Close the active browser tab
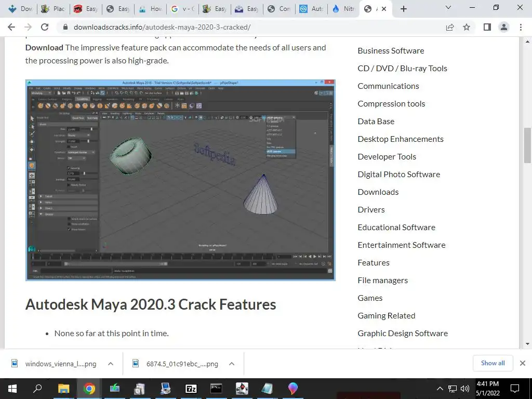The height and width of the screenshot is (399, 532). coord(384,9)
